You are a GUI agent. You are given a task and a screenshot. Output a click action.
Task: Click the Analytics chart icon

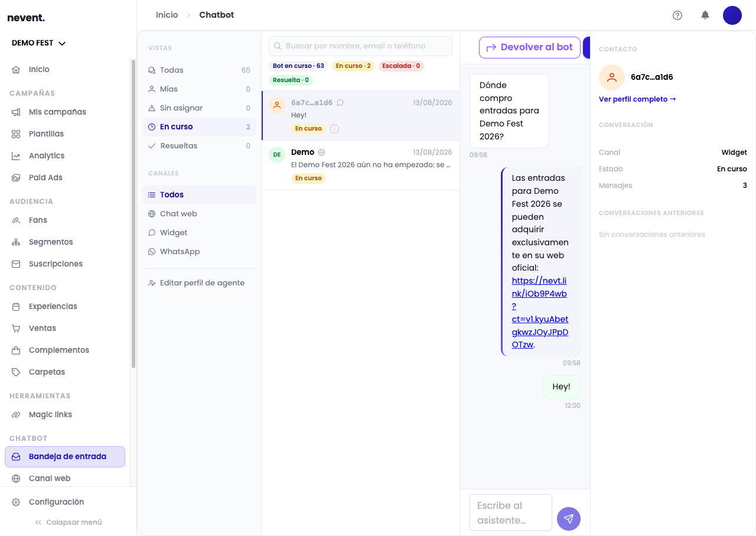point(16,156)
